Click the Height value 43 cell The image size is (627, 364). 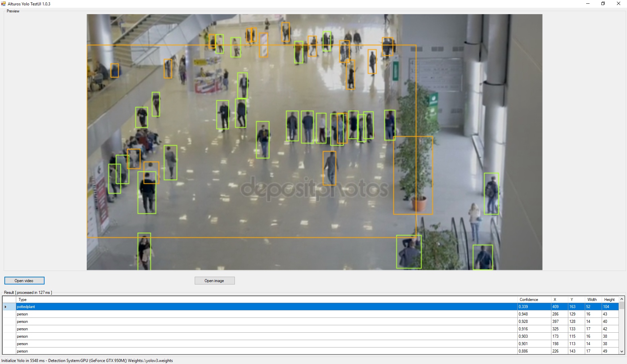pyautogui.click(x=610, y=314)
